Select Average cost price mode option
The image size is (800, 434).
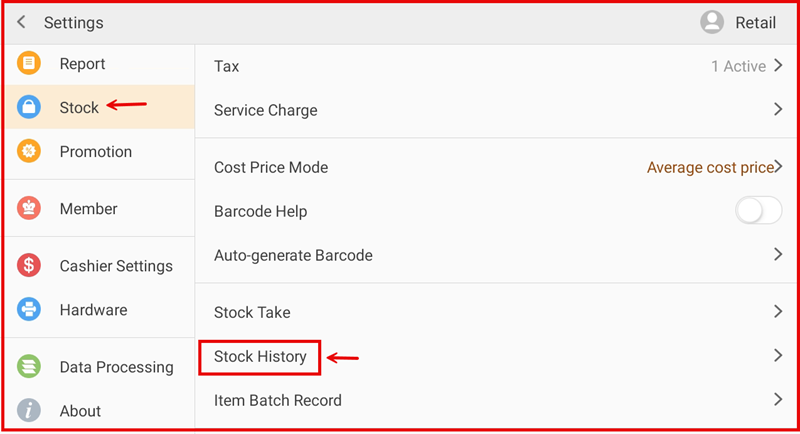click(x=710, y=168)
